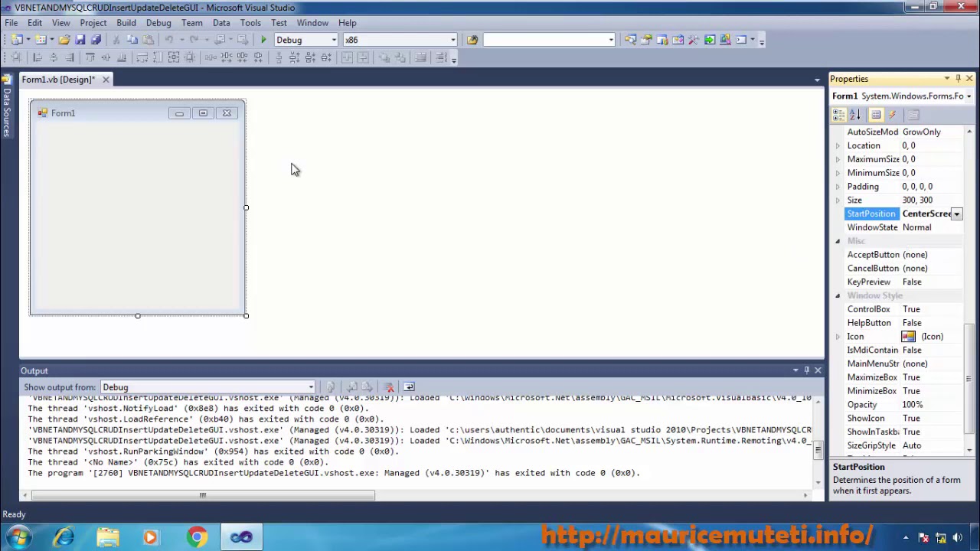This screenshot has height=551, width=980.
Task: Click the Save Form1.vb floppy icon
Action: [x=80, y=40]
